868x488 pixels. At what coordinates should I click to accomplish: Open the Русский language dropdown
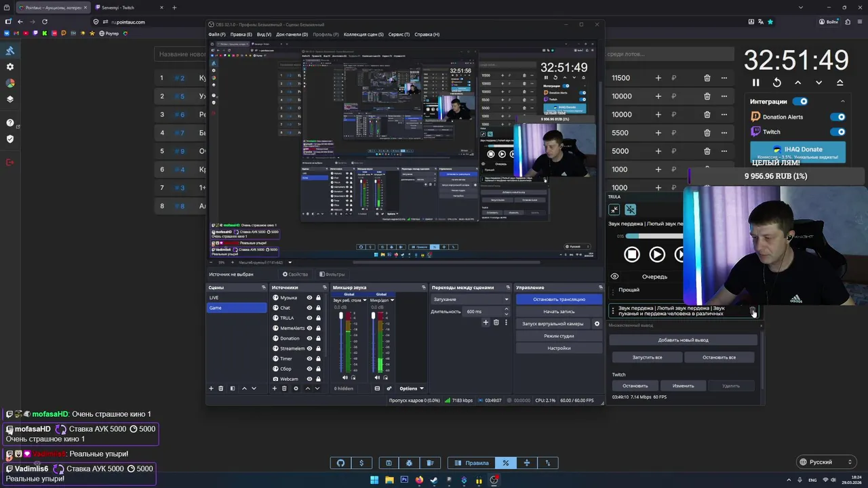[x=825, y=462]
